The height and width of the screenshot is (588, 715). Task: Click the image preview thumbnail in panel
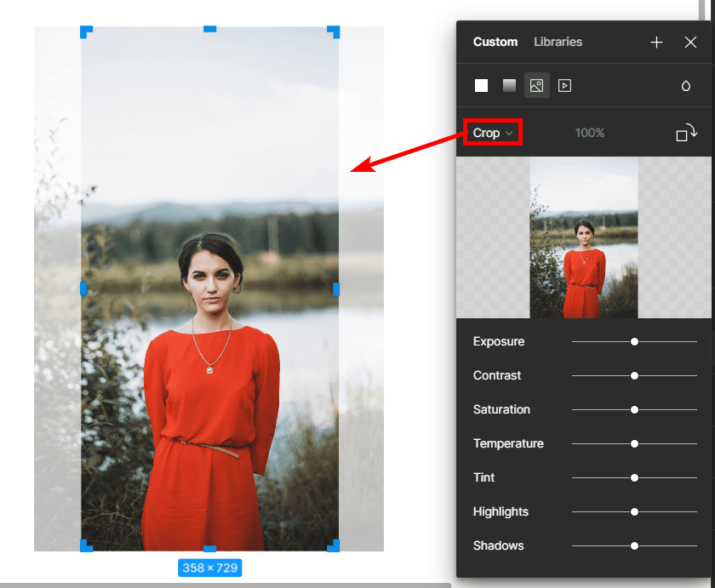tap(584, 237)
